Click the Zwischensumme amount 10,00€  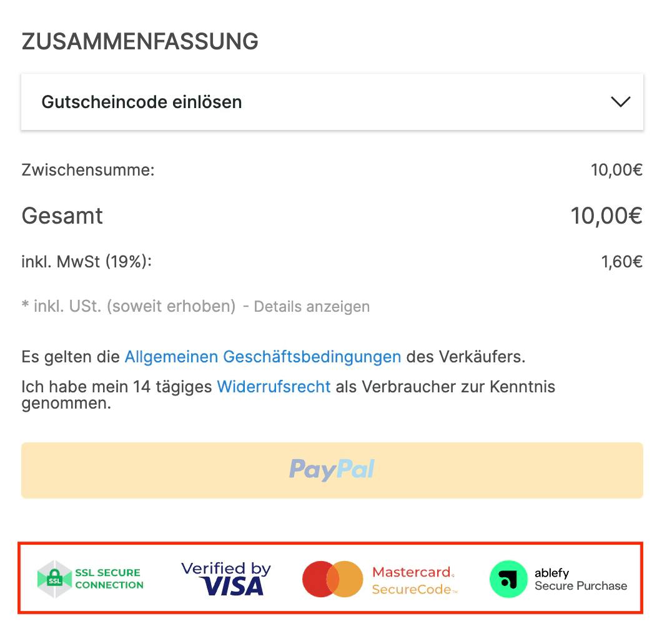point(616,170)
